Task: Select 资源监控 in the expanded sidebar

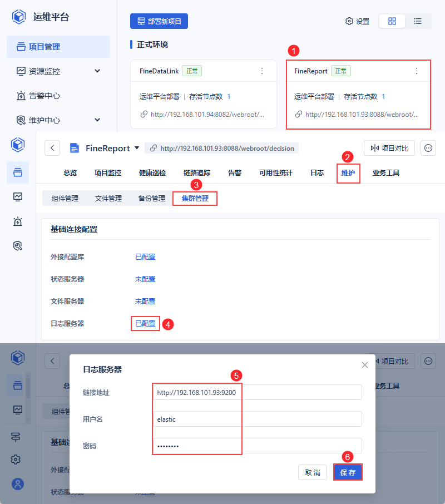Action: [44, 71]
